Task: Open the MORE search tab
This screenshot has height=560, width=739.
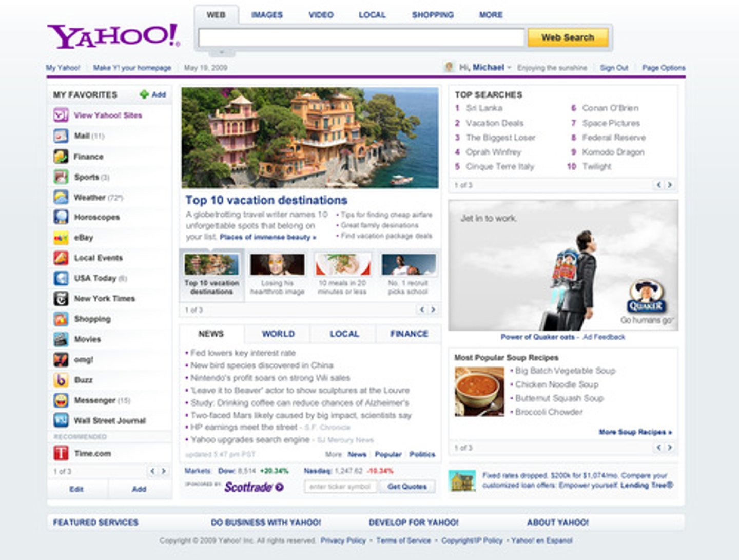Action: 491,15
